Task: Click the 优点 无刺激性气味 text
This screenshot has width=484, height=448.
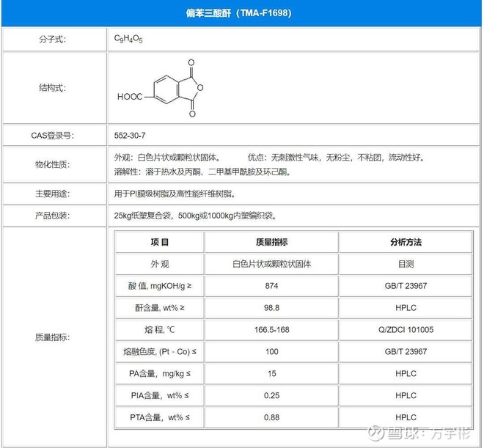Action: pyautogui.click(x=337, y=158)
